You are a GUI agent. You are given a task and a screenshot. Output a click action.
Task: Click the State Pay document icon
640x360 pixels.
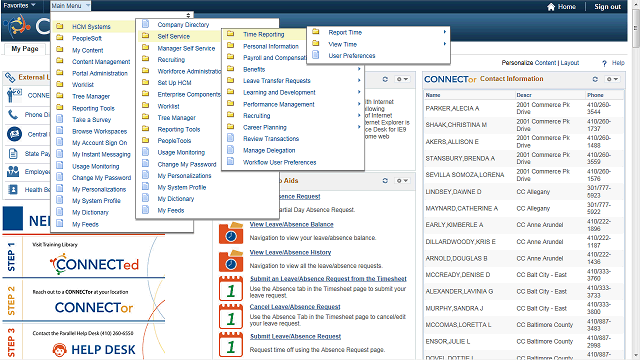13,154
